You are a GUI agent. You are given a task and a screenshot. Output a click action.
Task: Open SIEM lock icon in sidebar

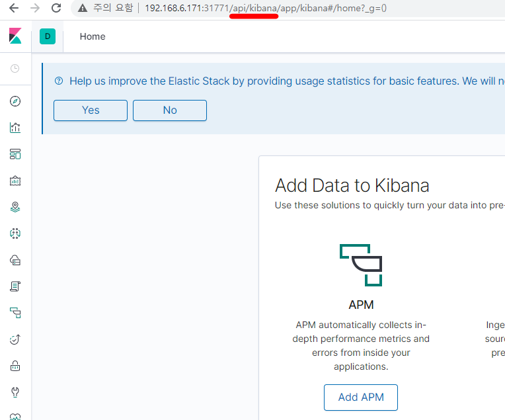[x=15, y=366]
